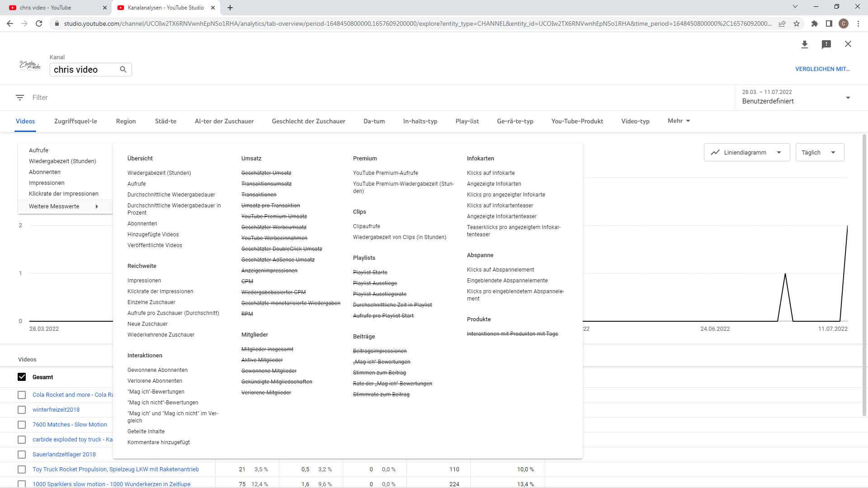The image size is (868, 488).
Task: Check the winterfreizeit2018 video checkbox
Action: [22, 410]
